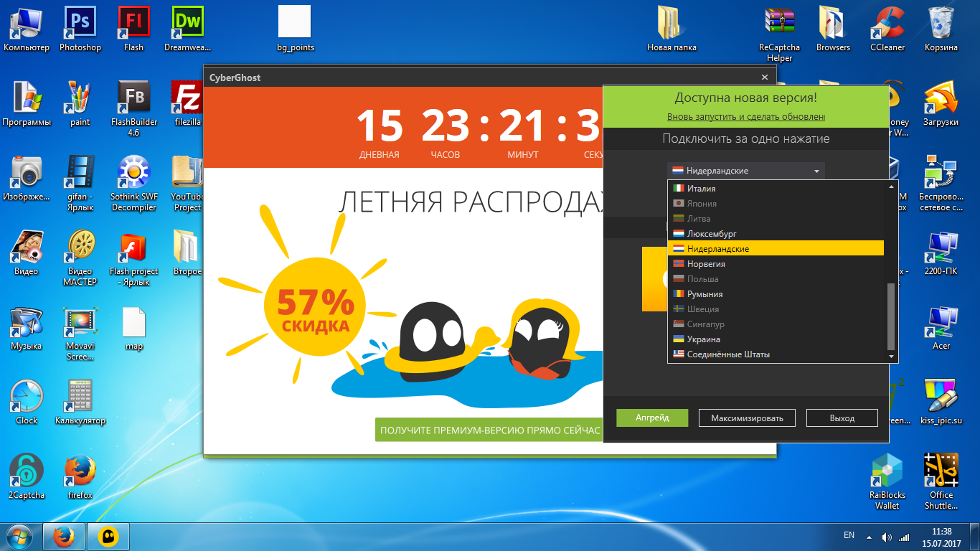Click the Вновь запустить и сделать обновление link
980x551 pixels.
click(746, 117)
